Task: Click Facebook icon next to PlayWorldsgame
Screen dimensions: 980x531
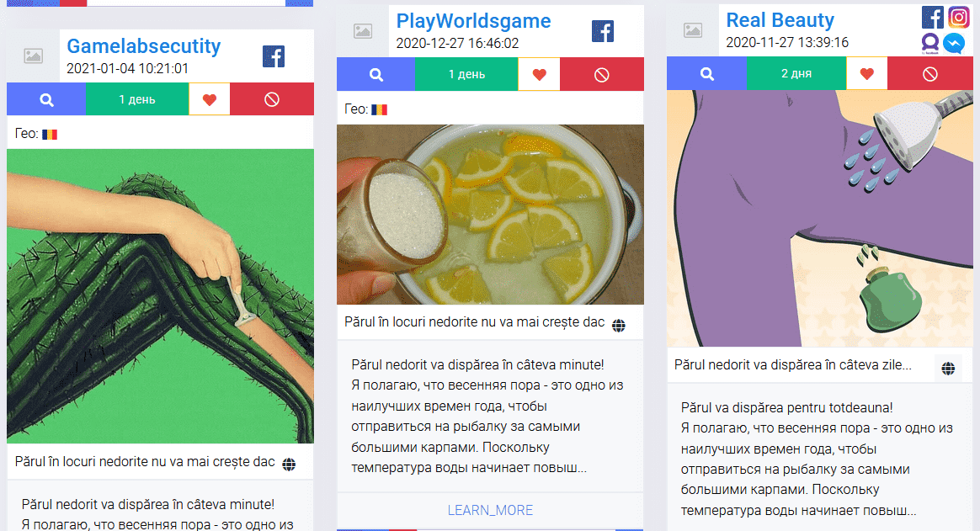Action: pos(603,30)
